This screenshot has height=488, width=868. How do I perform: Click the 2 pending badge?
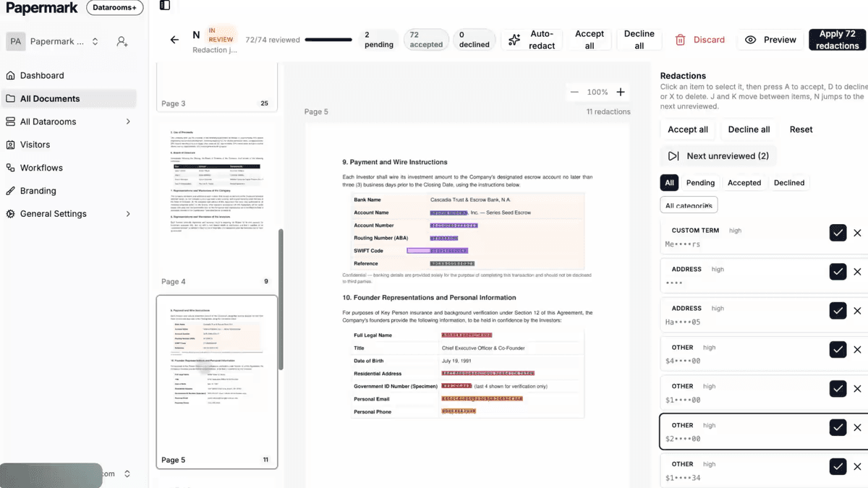379,40
